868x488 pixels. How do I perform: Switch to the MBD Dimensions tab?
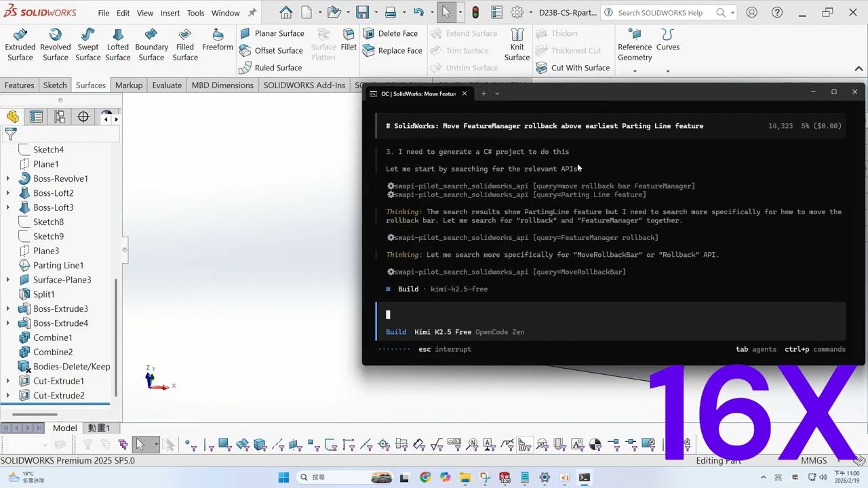pos(222,85)
